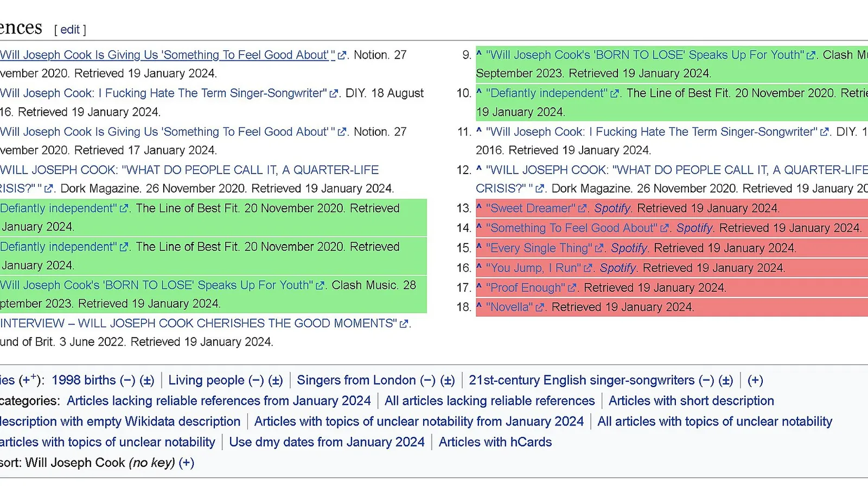Open "Use dmy dates from January 2024" category
The width and height of the screenshot is (868, 488).
pos(327,442)
